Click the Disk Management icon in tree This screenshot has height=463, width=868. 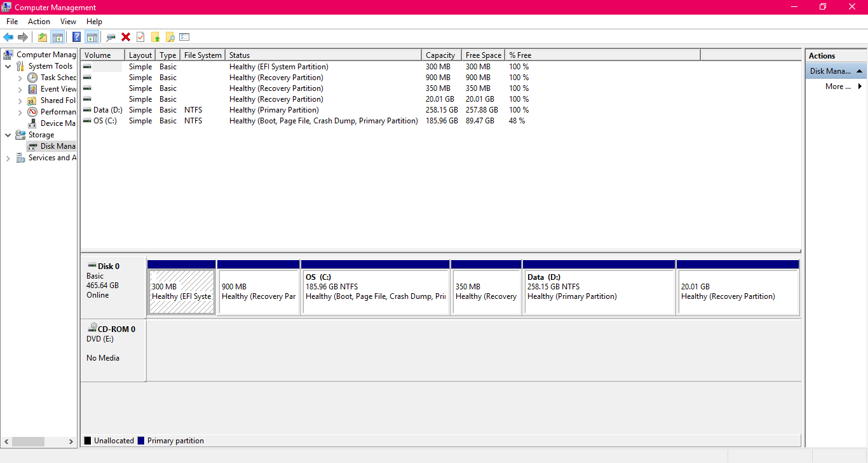tap(32, 146)
